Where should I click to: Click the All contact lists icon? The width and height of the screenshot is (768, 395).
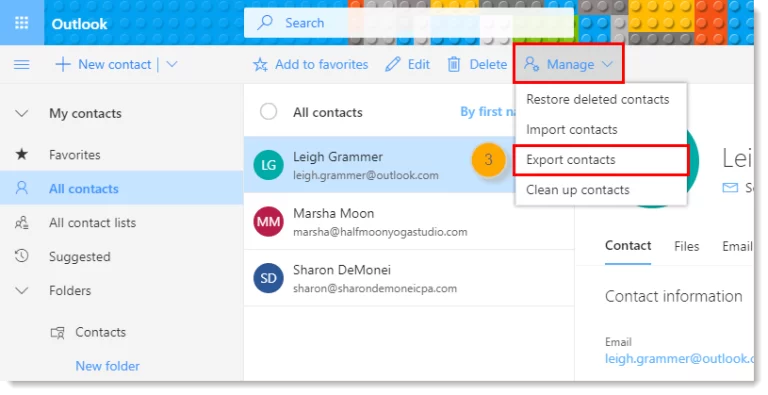point(22,223)
